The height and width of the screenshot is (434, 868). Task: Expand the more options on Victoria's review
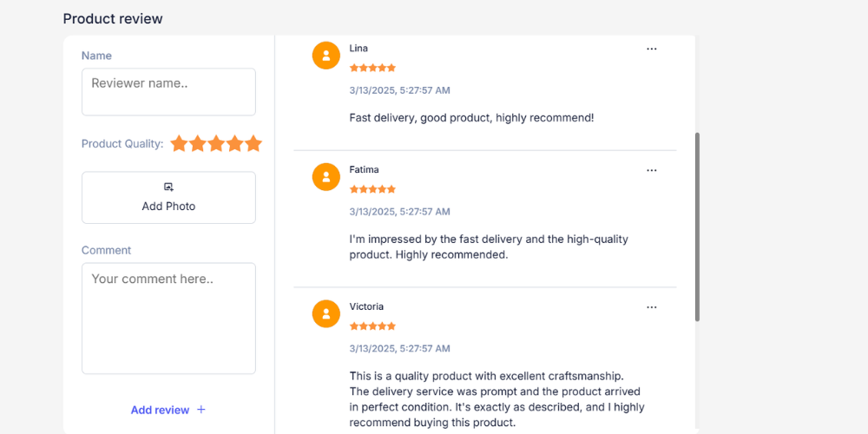pyautogui.click(x=652, y=307)
